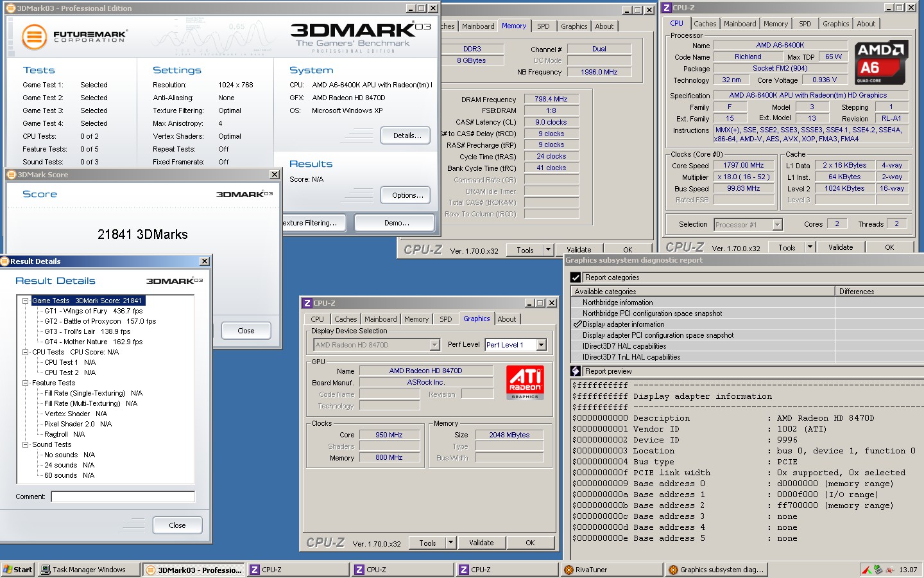The height and width of the screenshot is (578, 924).
Task: Open Mainboard tab in CPU-Z Memory window
Action: pyautogui.click(x=478, y=26)
